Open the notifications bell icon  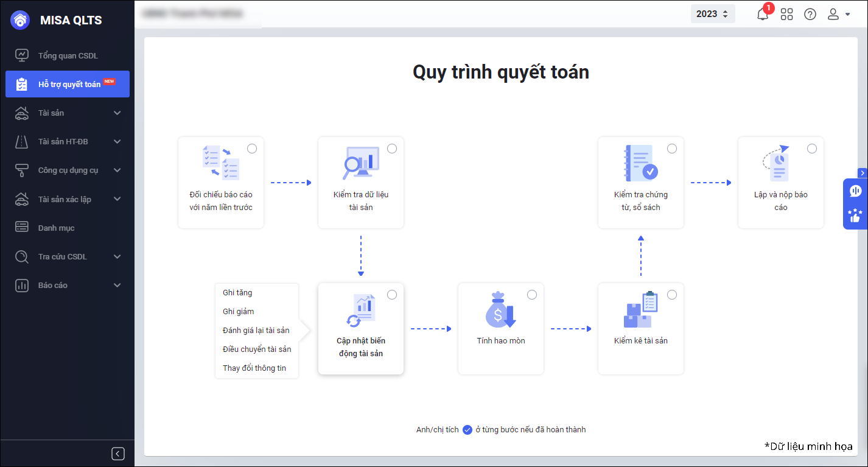(x=763, y=14)
